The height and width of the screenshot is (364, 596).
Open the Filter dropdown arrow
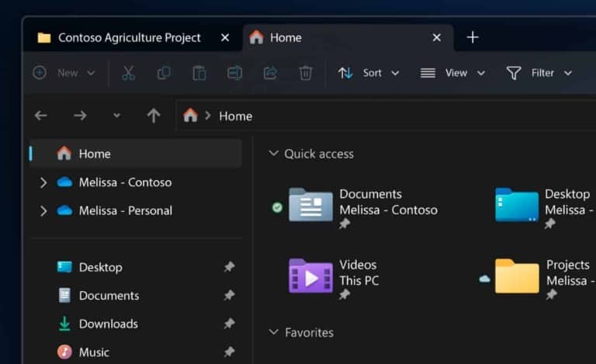coord(568,73)
